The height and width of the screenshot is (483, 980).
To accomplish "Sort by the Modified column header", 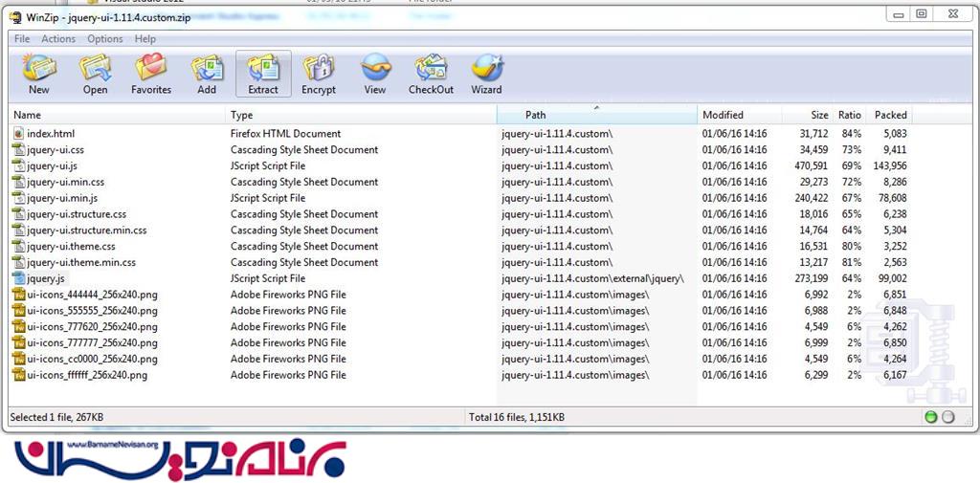I will click(740, 115).
